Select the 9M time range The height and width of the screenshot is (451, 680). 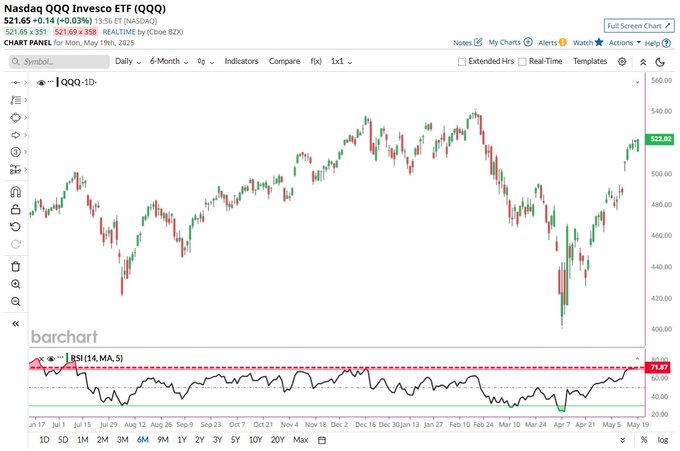pos(163,440)
